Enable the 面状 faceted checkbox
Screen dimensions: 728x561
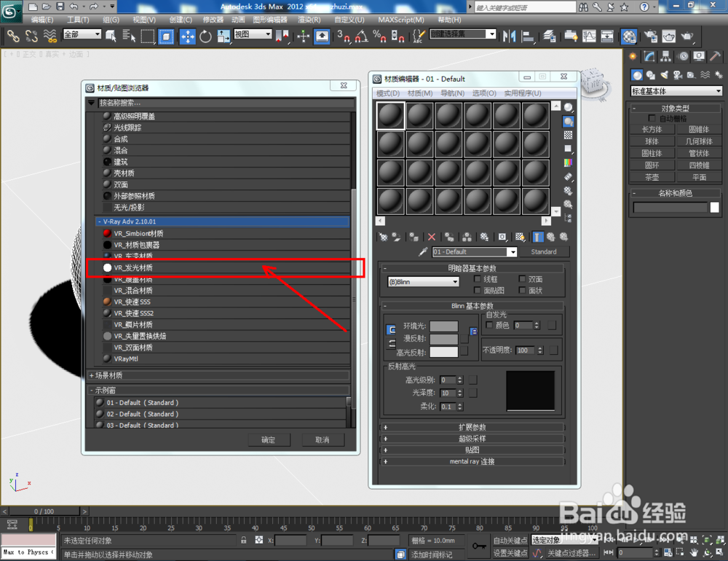pyautogui.click(x=522, y=290)
